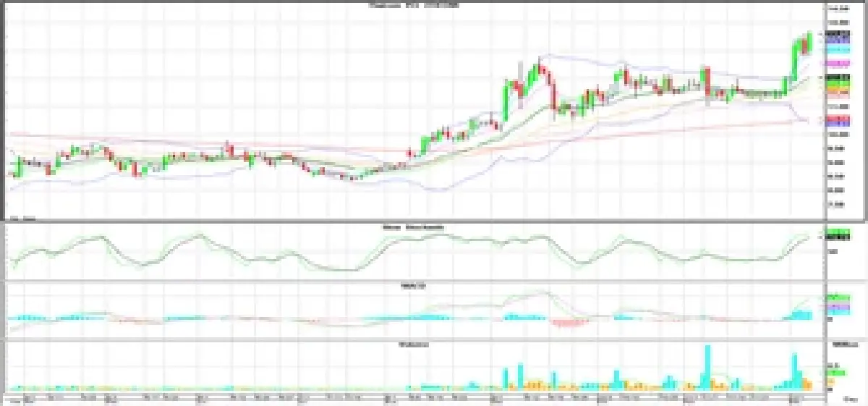Image resolution: width=868 pixels, height=406 pixels.
Task: Click the tall cyan volume bar near right edge
Action: (794, 369)
